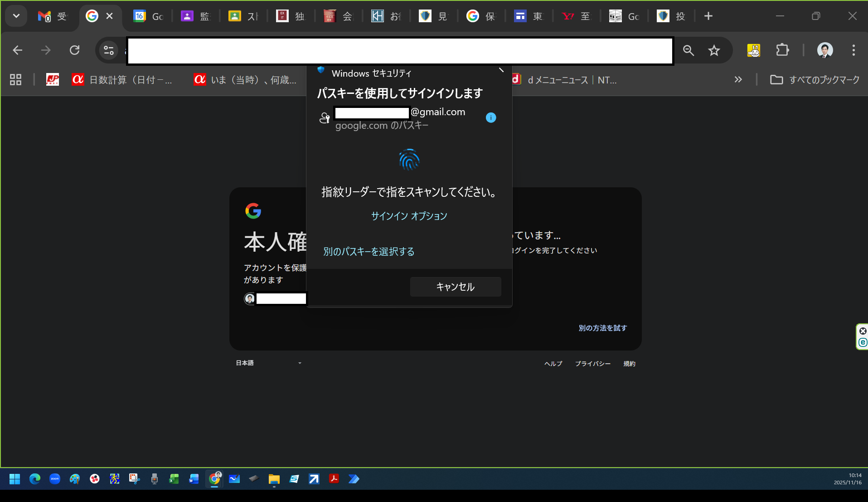Open the Japanese language dropdown

[268, 363]
